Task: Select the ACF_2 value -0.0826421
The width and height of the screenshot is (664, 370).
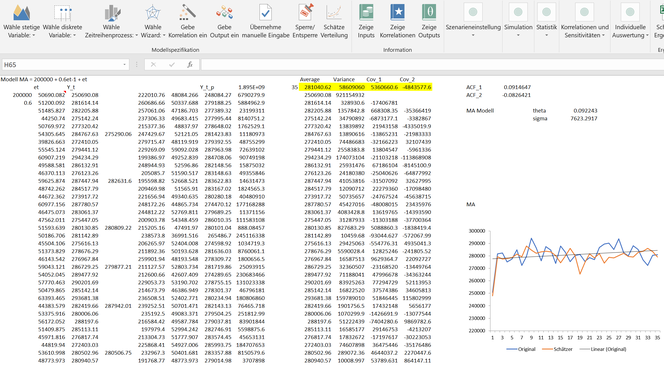Action: (x=516, y=95)
